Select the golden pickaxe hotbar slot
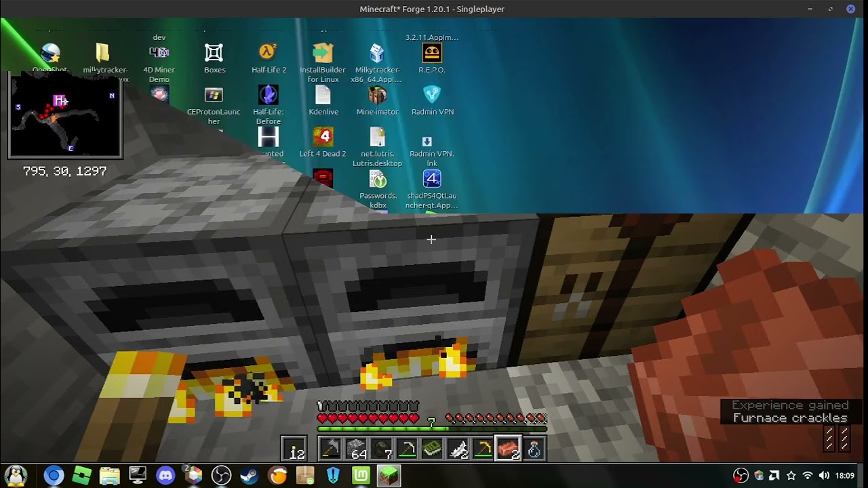 pos(483,449)
